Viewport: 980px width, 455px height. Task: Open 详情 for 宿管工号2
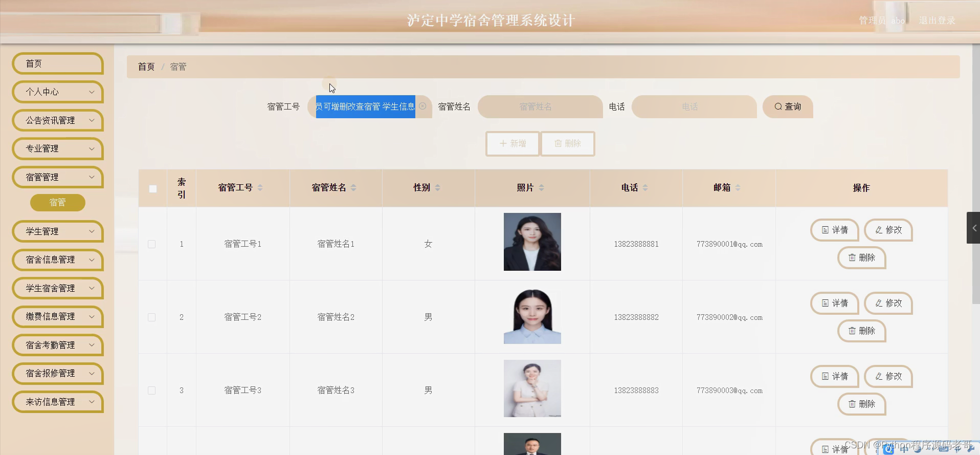click(x=835, y=304)
